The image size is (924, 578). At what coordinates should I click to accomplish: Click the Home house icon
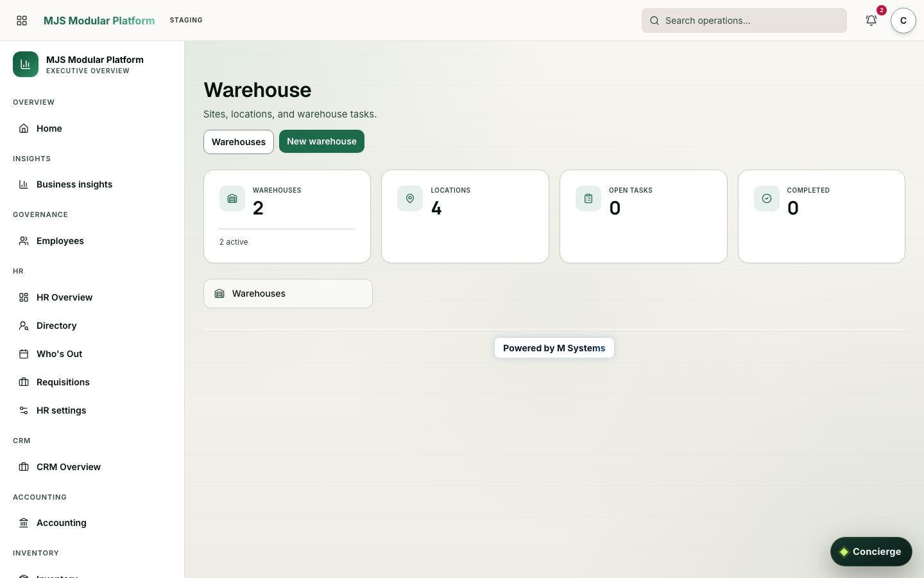[24, 128]
